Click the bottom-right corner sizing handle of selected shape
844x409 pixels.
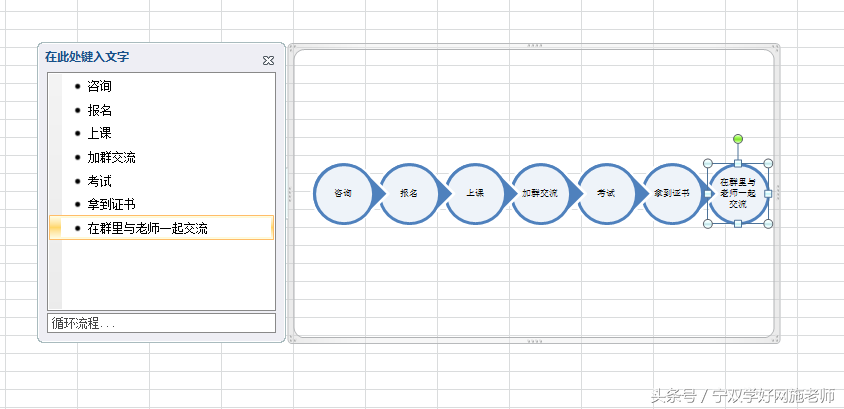[x=769, y=223]
